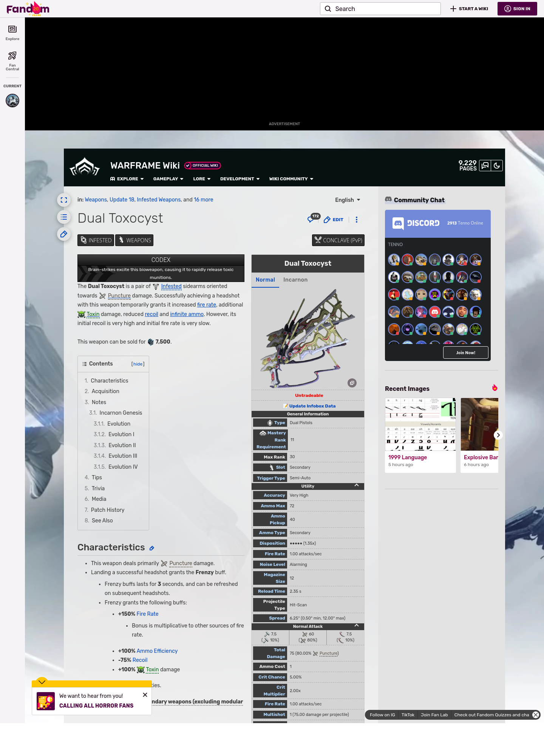
Task: Click the Infested faction icon in intro
Action: [156, 287]
